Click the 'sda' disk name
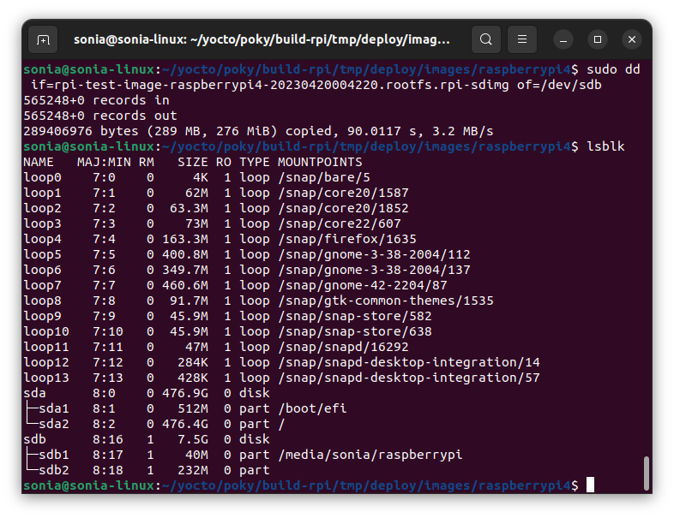This screenshot has width=674, height=518. pyautogui.click(x=34, y=394)
